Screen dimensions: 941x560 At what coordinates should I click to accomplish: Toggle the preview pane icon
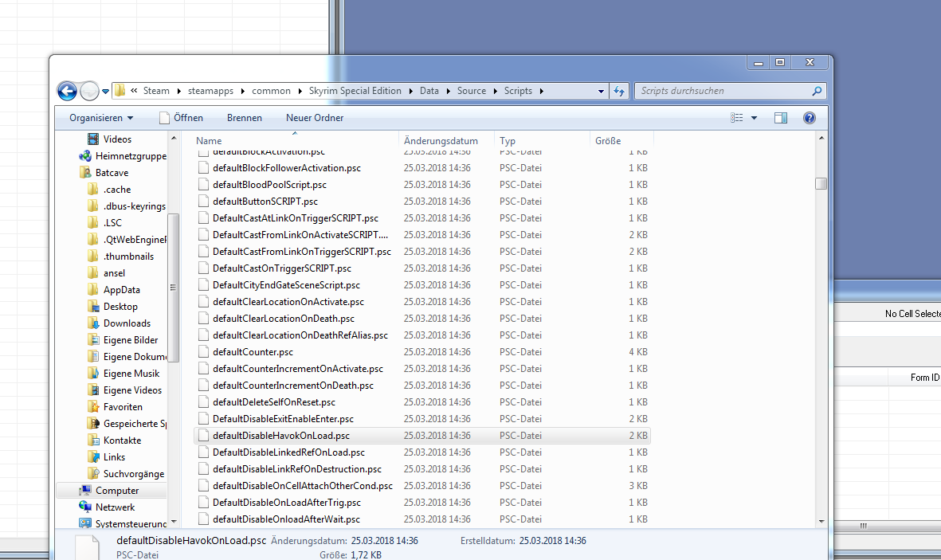click(x=781, y=118)
